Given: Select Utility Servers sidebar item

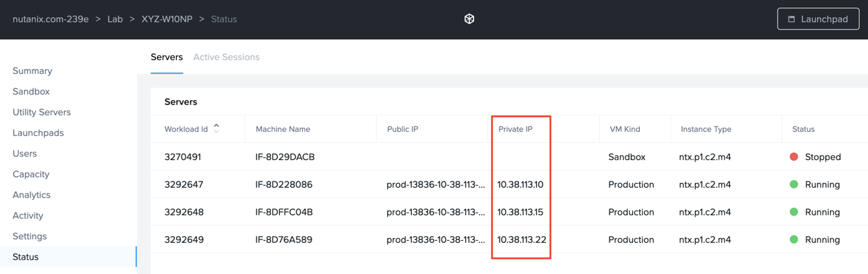Looking at the screenshot, I should point(41,112).
